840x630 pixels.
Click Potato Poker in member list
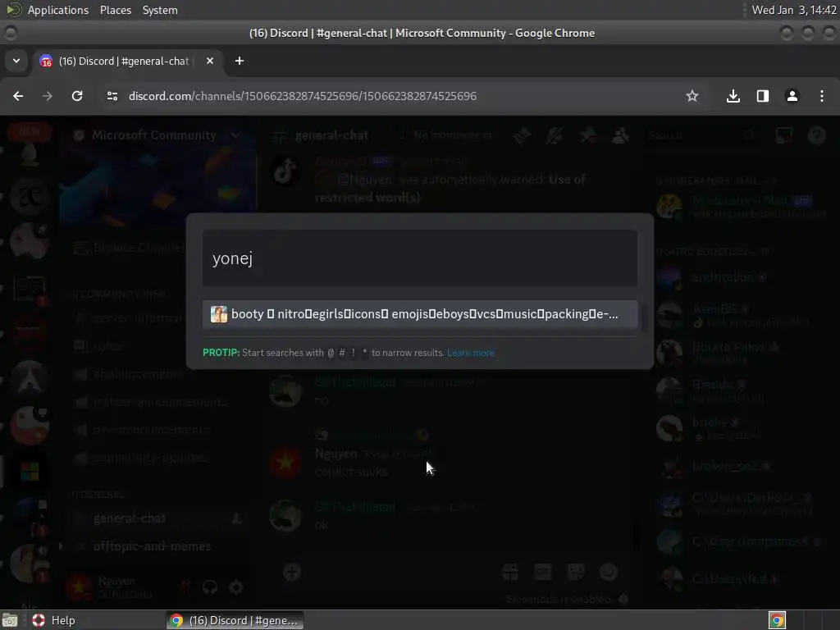[742, 353]
